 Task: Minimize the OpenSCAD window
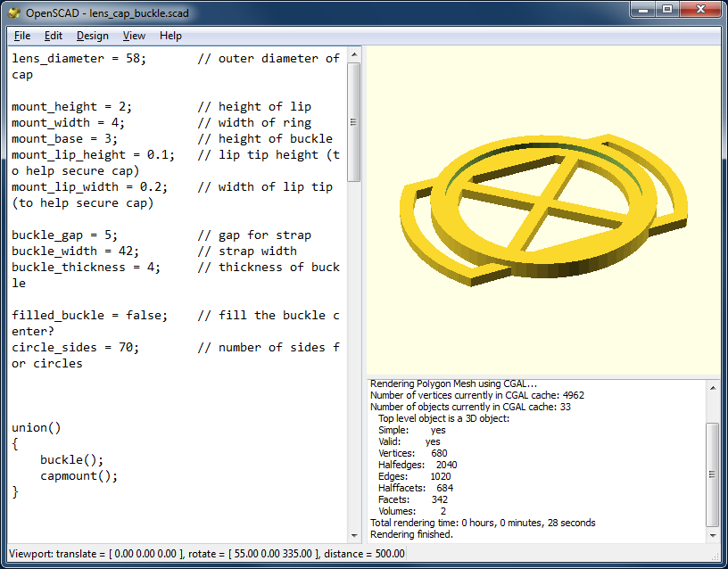[643, 10]
